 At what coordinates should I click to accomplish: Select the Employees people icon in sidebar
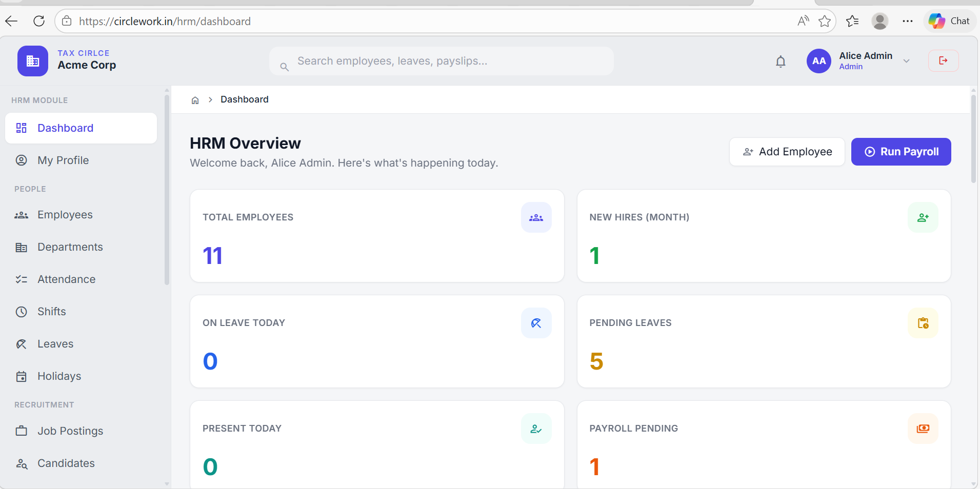click(x=21, y=215)
